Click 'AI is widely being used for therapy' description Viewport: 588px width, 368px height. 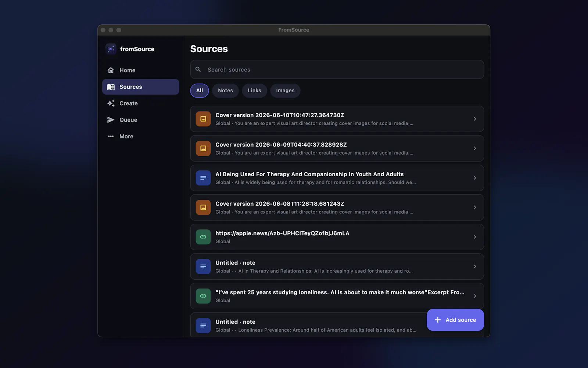(x=325, y=183)
